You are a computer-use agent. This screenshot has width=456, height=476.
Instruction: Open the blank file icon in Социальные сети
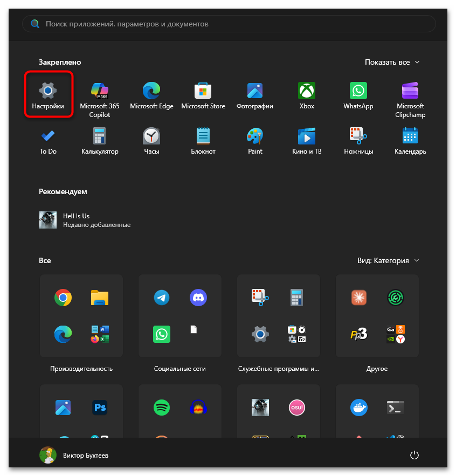pos(194,329)
